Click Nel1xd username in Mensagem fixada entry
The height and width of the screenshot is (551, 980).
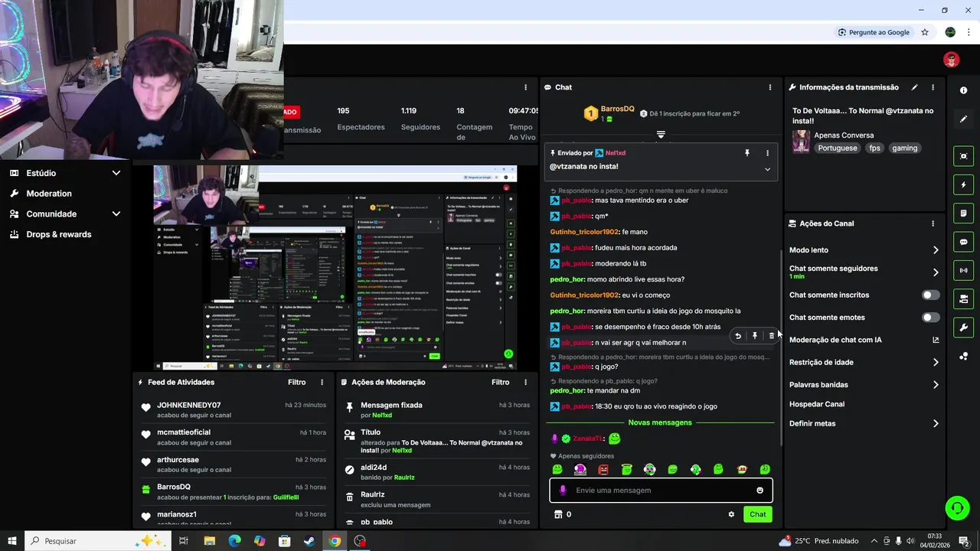pyautogui.click(x=382, y=416)
